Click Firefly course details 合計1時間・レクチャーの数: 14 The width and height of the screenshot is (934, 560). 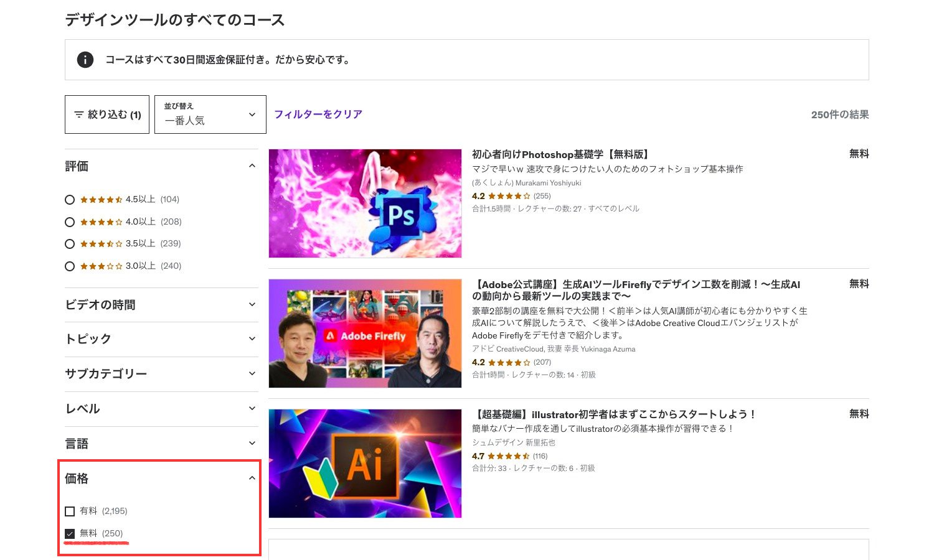[x=534, y=375]
